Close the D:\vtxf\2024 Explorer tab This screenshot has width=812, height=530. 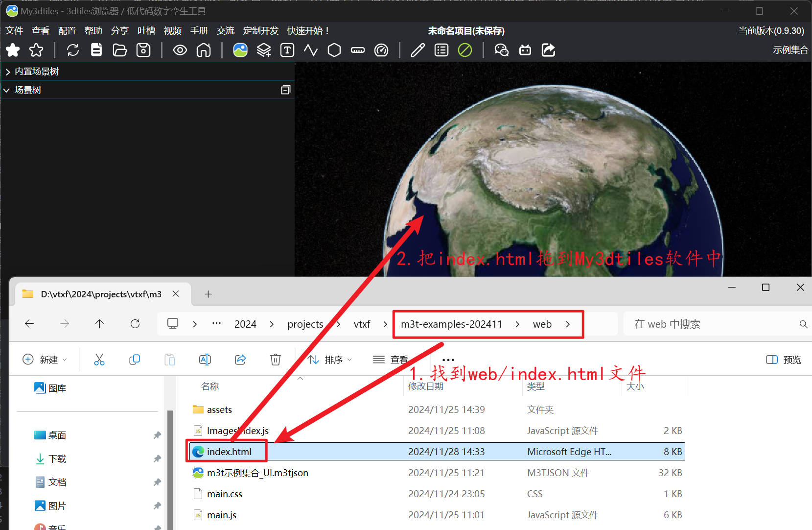[x=176, y=294]
